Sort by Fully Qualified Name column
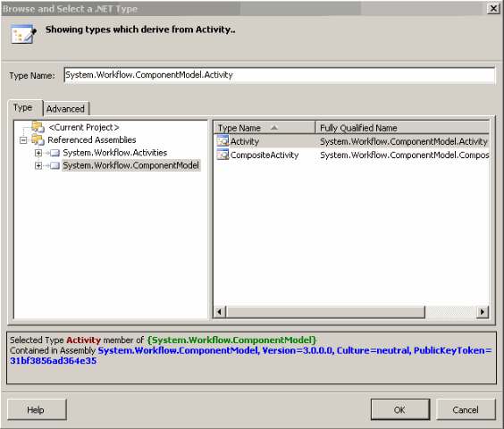Screen dimensions: 504x429 point(402,128)
